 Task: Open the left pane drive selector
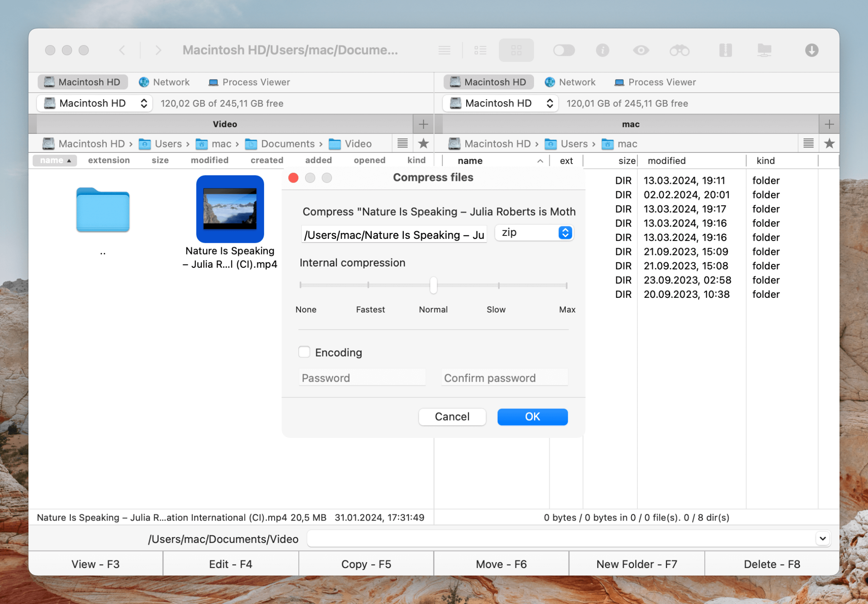(x=94, y=103)
